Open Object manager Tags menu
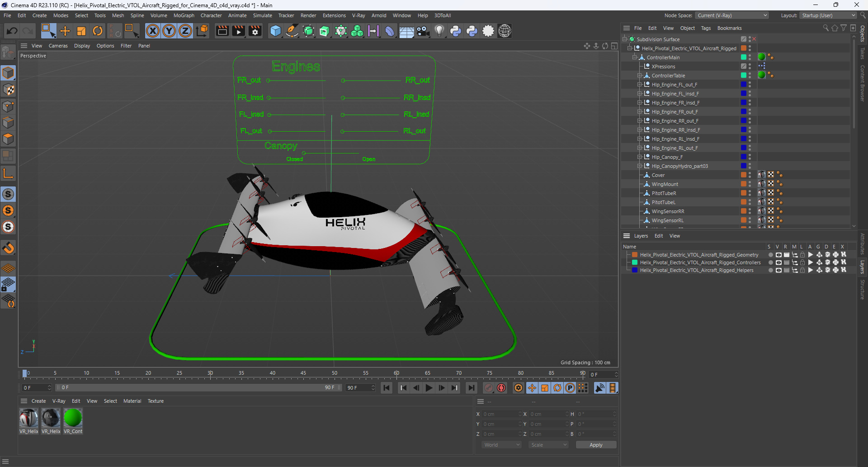 (x=706, y=28)
